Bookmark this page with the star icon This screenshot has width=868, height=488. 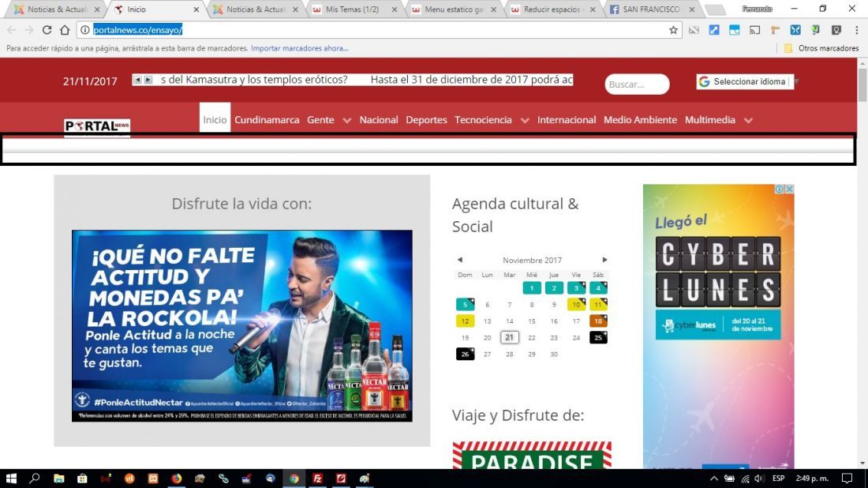tap(673, 31)
